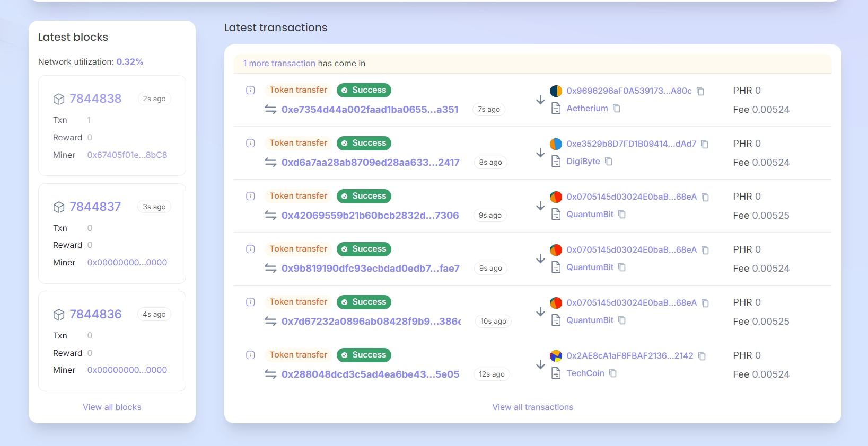Expand details of transaction 0x288048dcd3c5ad4ea6be43...5e05
Image resolution: width=868 pixels, height=446 pixels.
pos(250,355)
